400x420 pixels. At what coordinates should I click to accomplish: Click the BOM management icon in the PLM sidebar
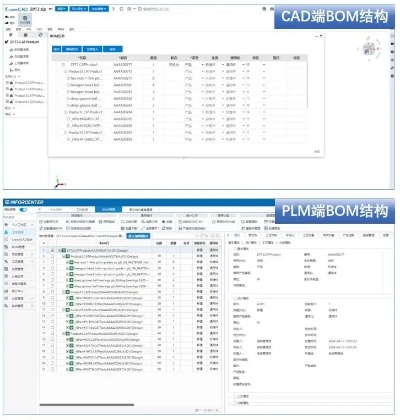pyautogui.click(x=6, y=247)
